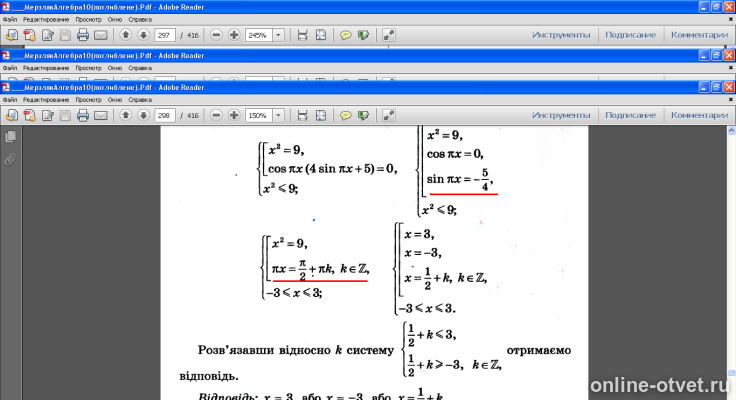Open Файл menu in the bottom window
This screenshot has width=736, height=400.
coord(10,100)
